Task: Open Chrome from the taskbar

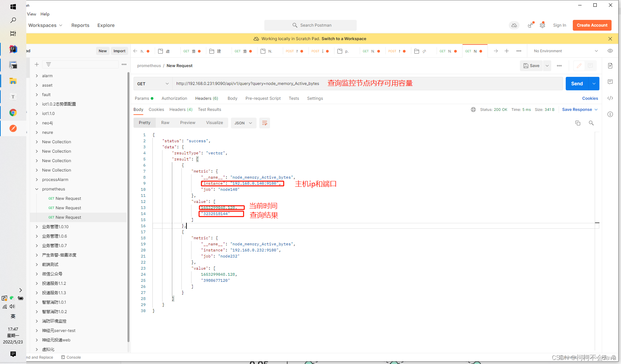Action: click(13, 113)
